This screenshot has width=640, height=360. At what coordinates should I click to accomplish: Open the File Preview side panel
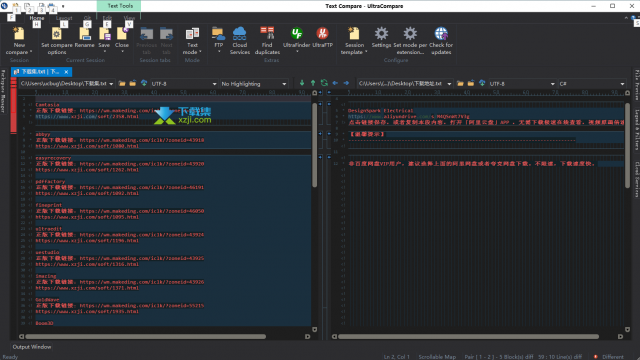pos(637,85)
